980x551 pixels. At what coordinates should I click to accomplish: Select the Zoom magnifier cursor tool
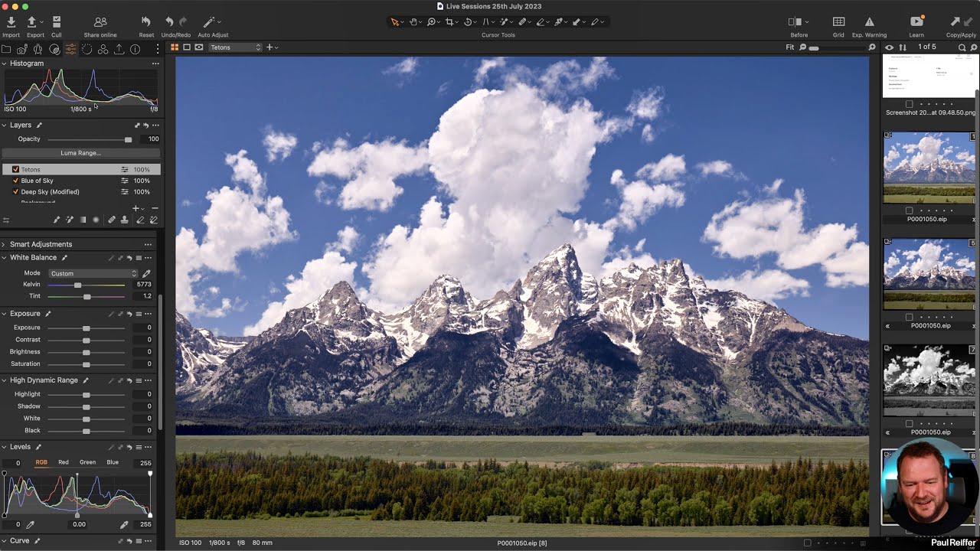[x=432, y=22]
